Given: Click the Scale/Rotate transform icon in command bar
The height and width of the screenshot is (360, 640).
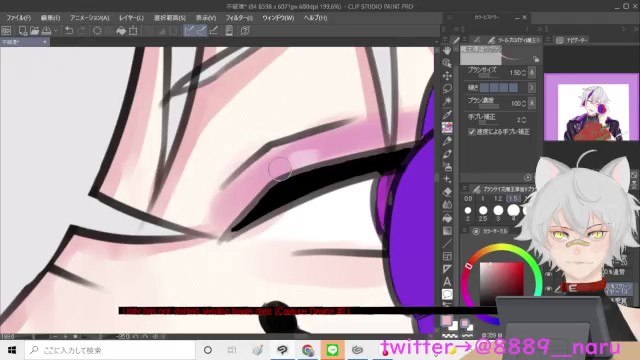Looking at the screenshot, I should 133,31.
